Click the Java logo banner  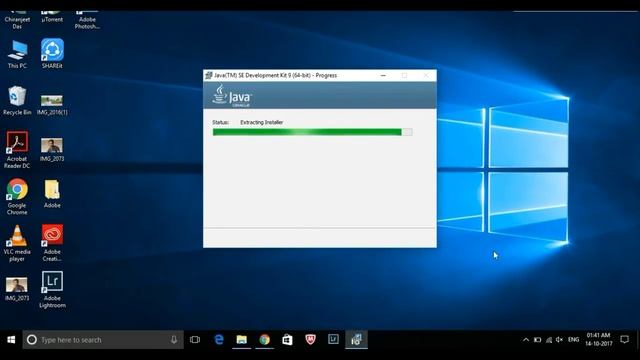click(320, 95)
